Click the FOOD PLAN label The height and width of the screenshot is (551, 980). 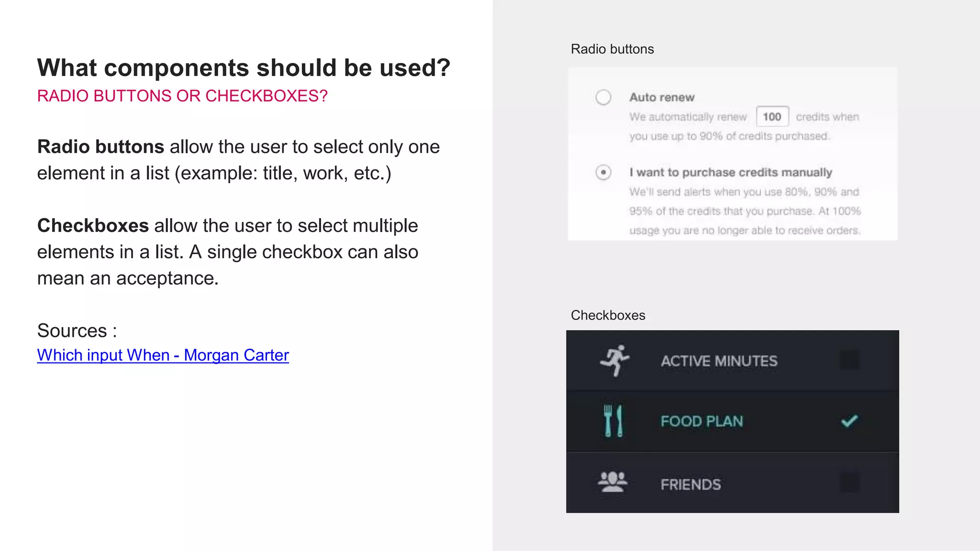pyautogui.click(x=702, y=421)
